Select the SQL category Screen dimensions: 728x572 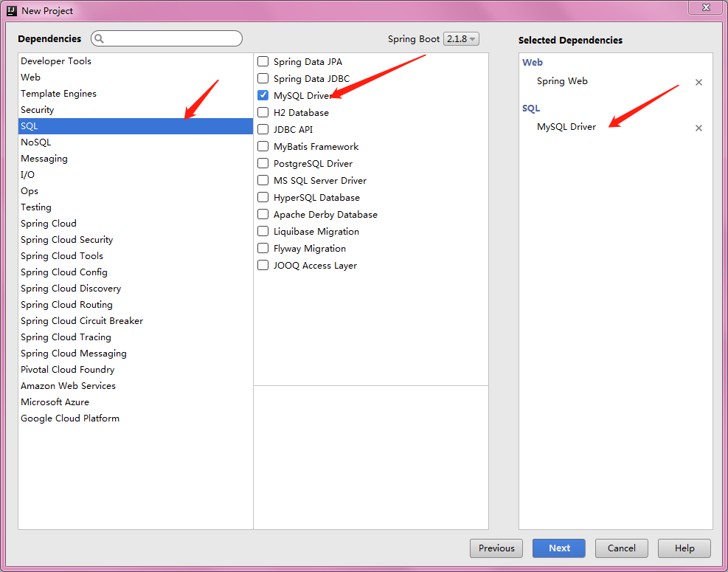(136, 126)
